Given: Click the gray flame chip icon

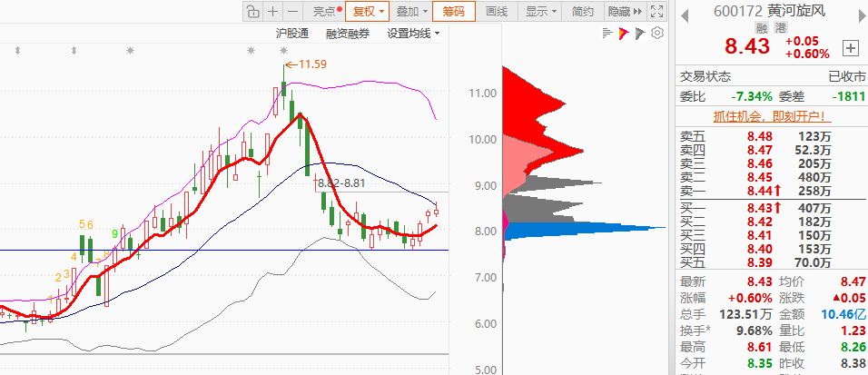Looking at the screenshot, I should (x=640, y=34).
